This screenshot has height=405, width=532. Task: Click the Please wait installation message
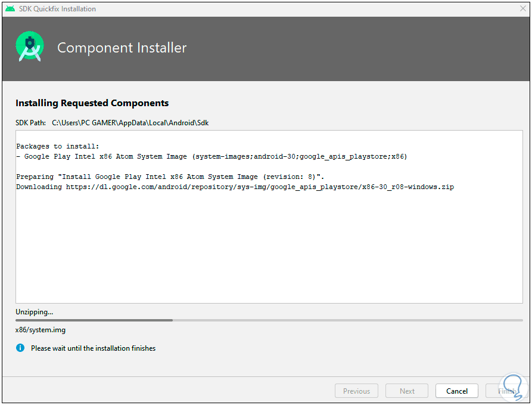click(x=93, y=348)
